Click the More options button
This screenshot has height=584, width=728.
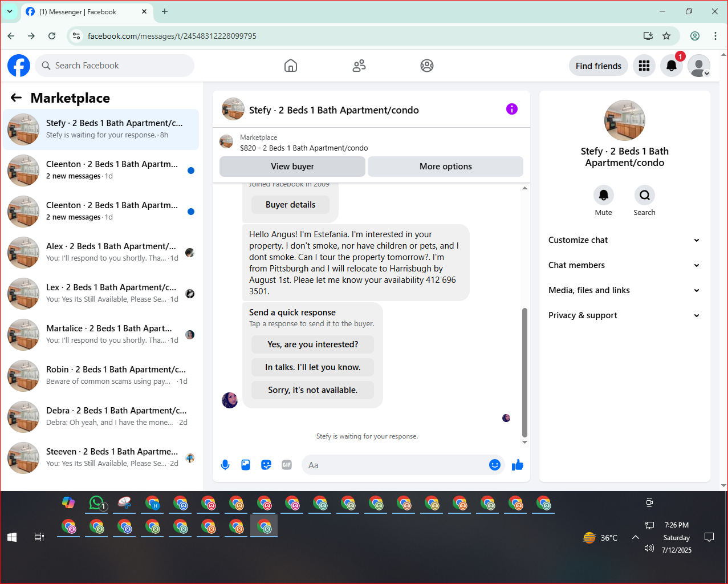click(x=446, y=167)
